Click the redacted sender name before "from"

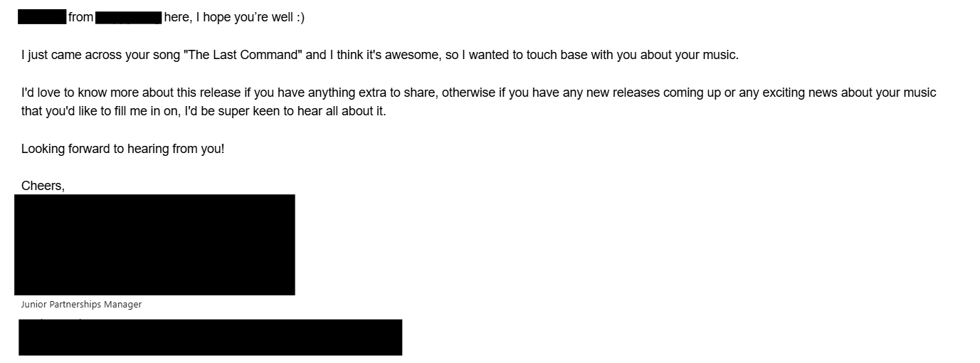click(x=41, y=17)
